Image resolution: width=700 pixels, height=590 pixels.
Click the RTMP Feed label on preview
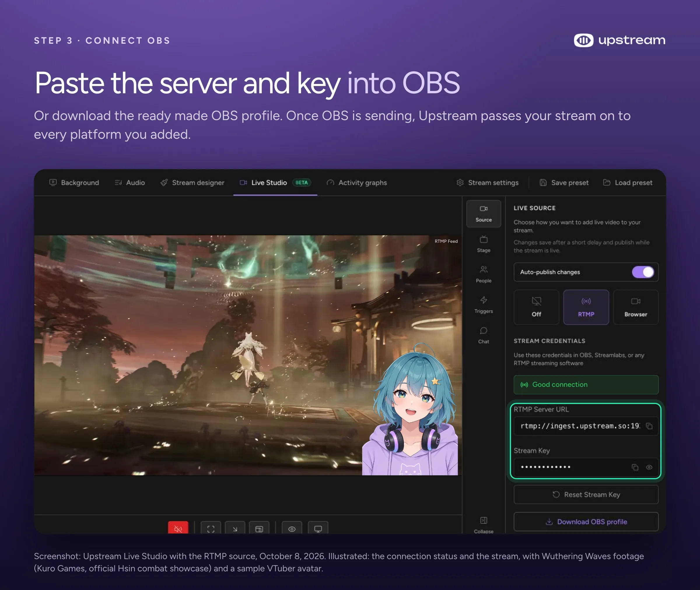tap(446, 241)
